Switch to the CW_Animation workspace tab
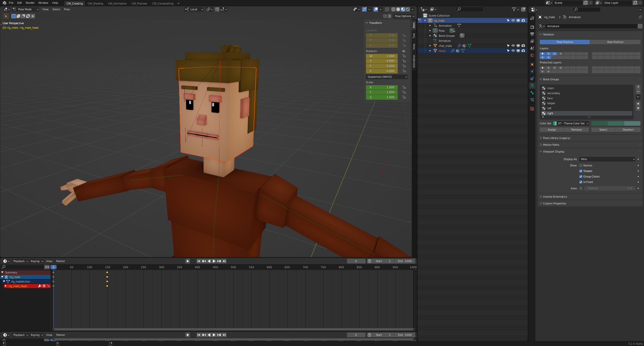 (117, 4)
